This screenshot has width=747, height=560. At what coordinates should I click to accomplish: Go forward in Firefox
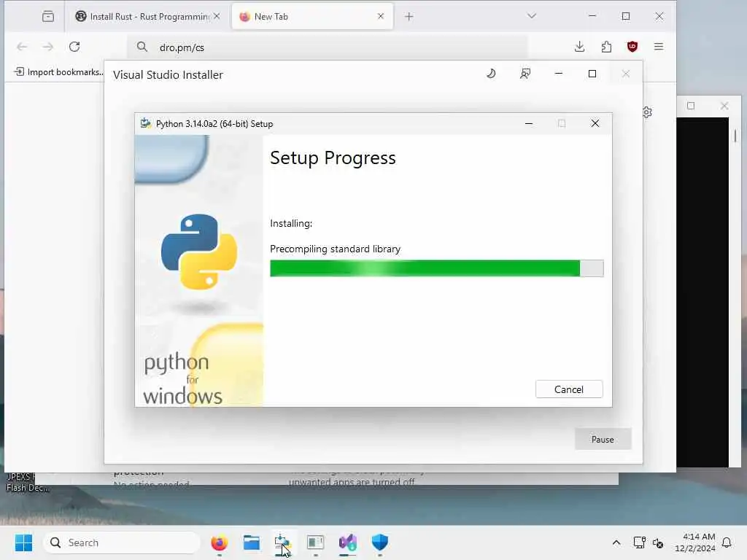[x=48, y=47]
